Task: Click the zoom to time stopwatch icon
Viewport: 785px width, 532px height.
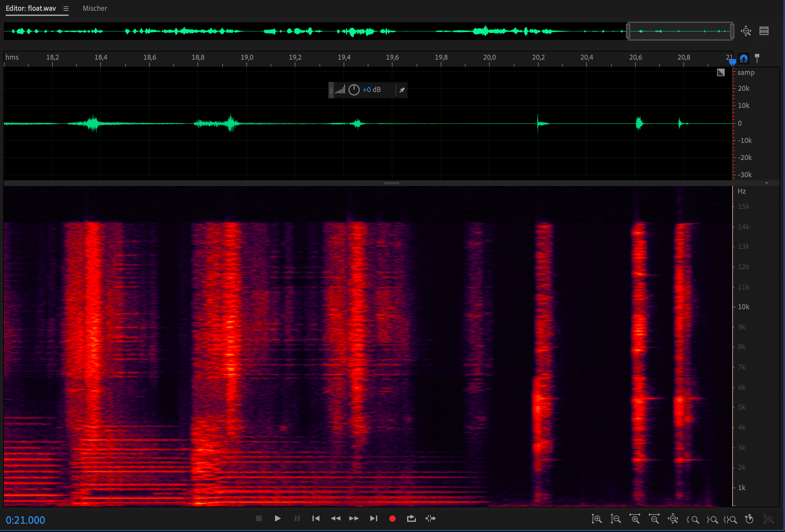Action: (x=749, y=518)
